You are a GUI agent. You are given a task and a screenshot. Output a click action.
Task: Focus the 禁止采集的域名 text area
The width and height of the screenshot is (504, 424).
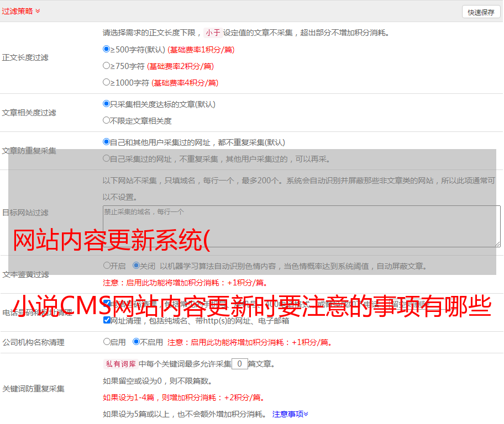click(302, 226)
